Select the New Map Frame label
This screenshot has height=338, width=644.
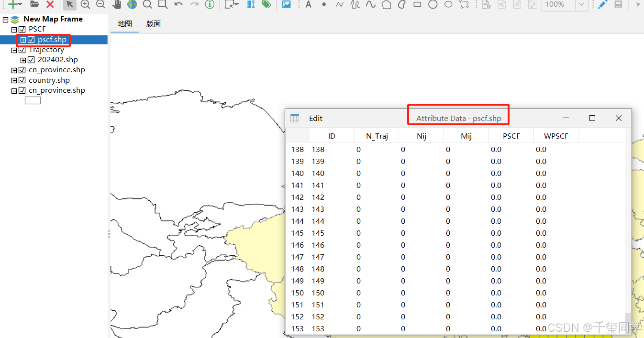coord(53,19)
